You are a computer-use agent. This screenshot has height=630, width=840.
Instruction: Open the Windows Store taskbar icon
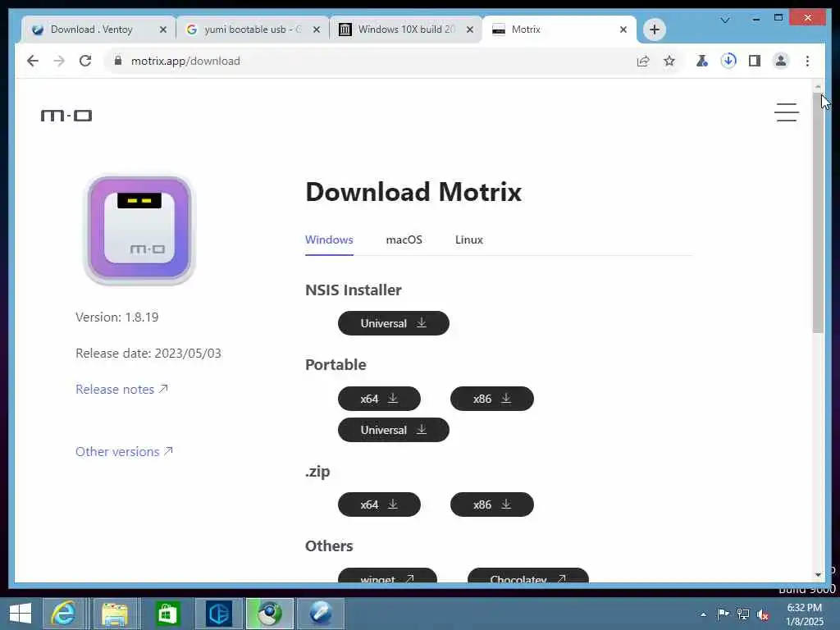coord(167,614)
